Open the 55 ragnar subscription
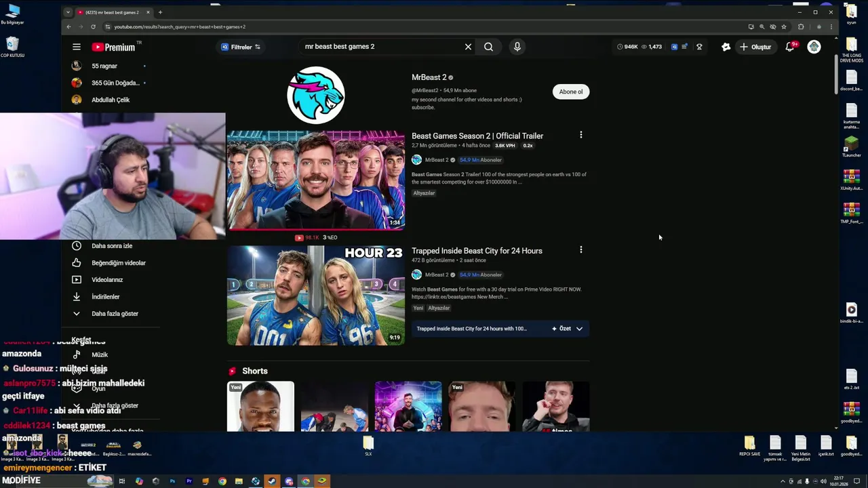This screenshot has width=868, height=488. 104,66
